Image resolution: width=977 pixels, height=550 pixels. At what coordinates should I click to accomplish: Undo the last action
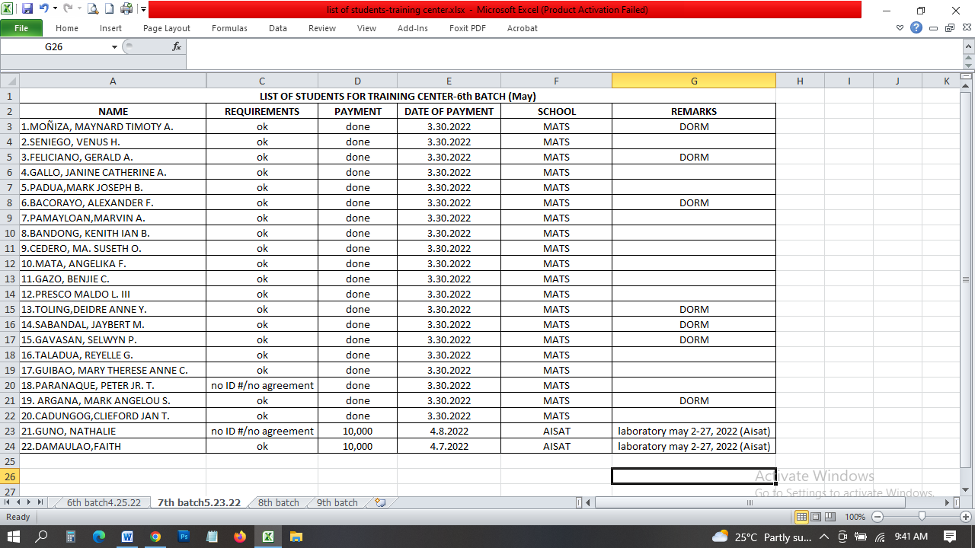click(x=44, y=9)
